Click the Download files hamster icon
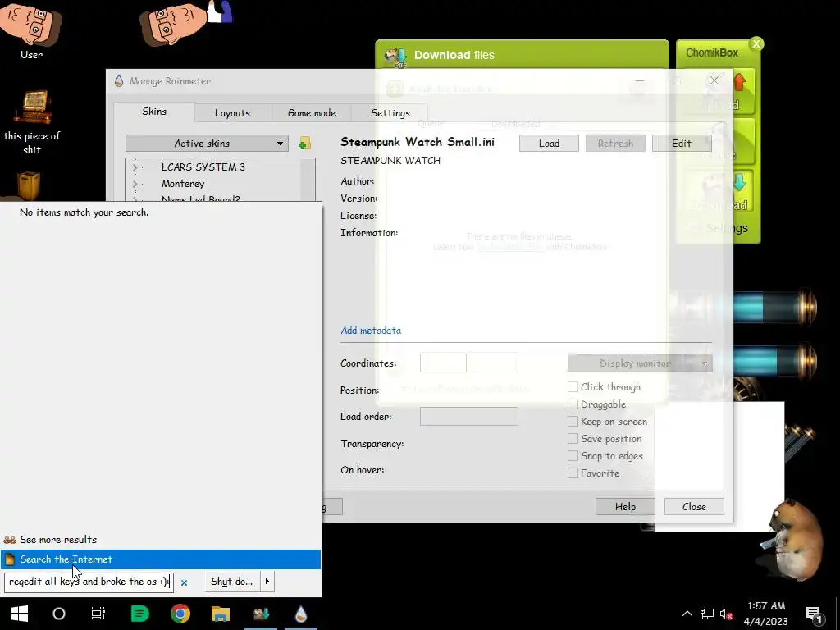Screen dimensions: 840x630 point(395,57)
